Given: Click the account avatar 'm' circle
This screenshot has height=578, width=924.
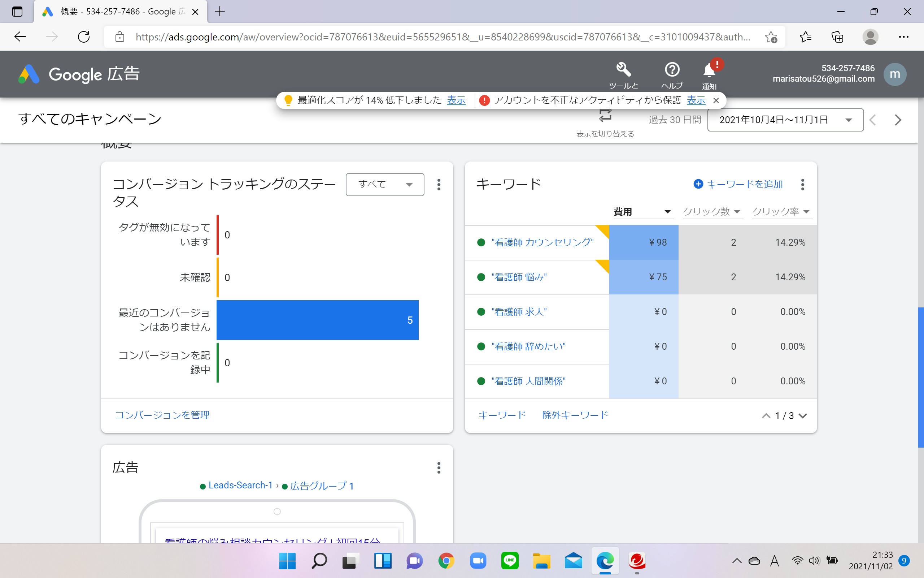Looking at the screenshot, I should pos(895,74).
